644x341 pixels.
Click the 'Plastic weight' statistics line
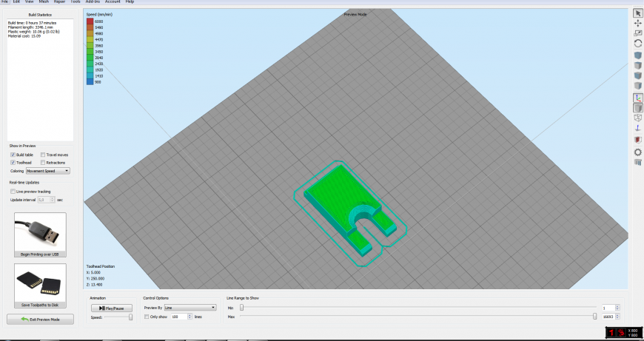[33, 32]
